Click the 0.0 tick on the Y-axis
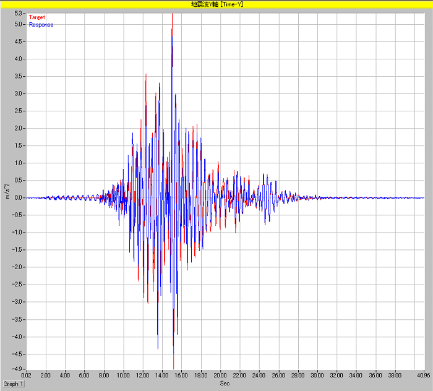 pyautogui.click(x=19, y=198)
